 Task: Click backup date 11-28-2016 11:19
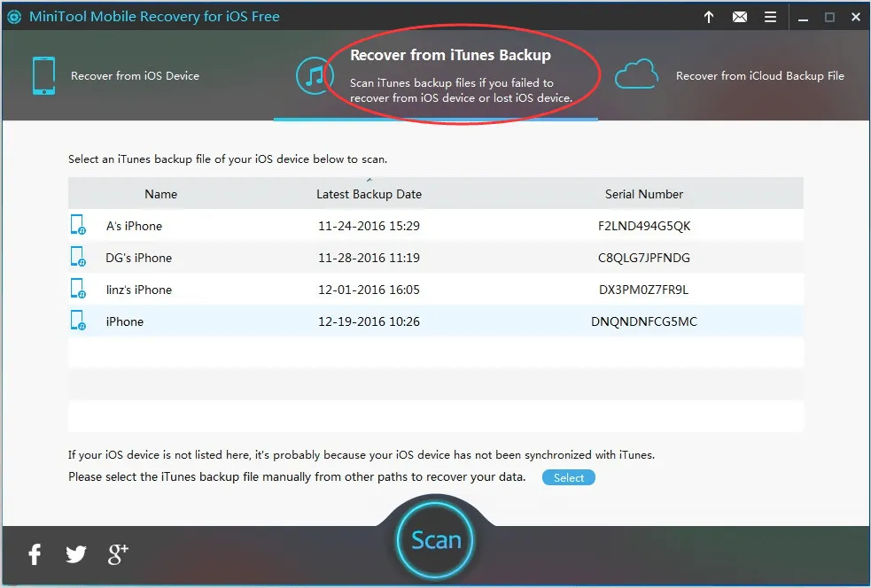[369, 258]
